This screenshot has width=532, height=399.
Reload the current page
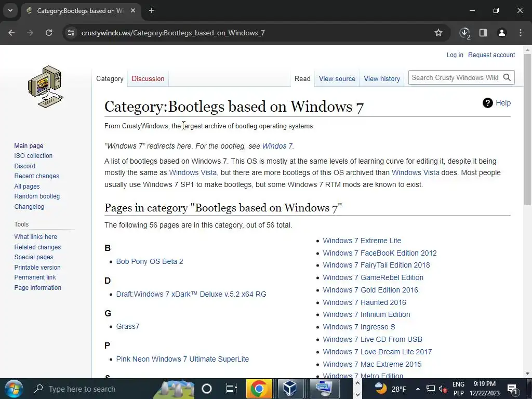click(49, 33)
